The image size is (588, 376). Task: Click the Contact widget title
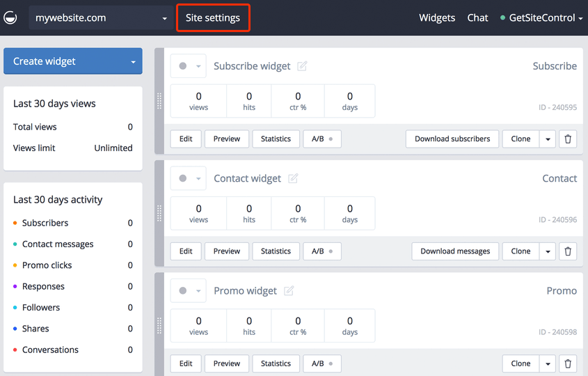tap(247, 178)
